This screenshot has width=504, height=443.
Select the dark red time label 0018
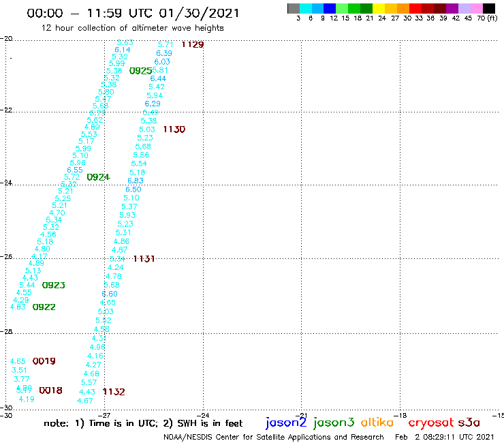pos(50,391)
